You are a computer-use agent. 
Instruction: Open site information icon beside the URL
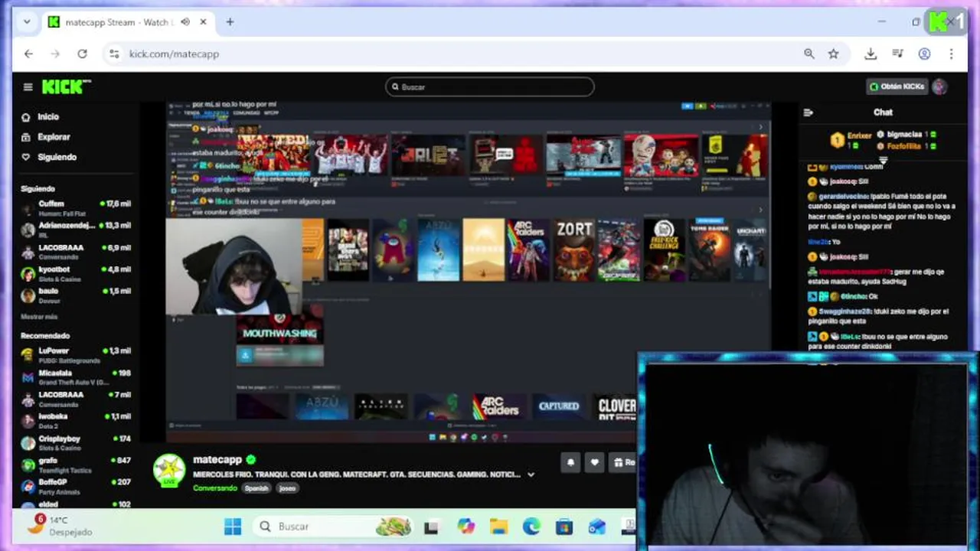coord(114,54)
